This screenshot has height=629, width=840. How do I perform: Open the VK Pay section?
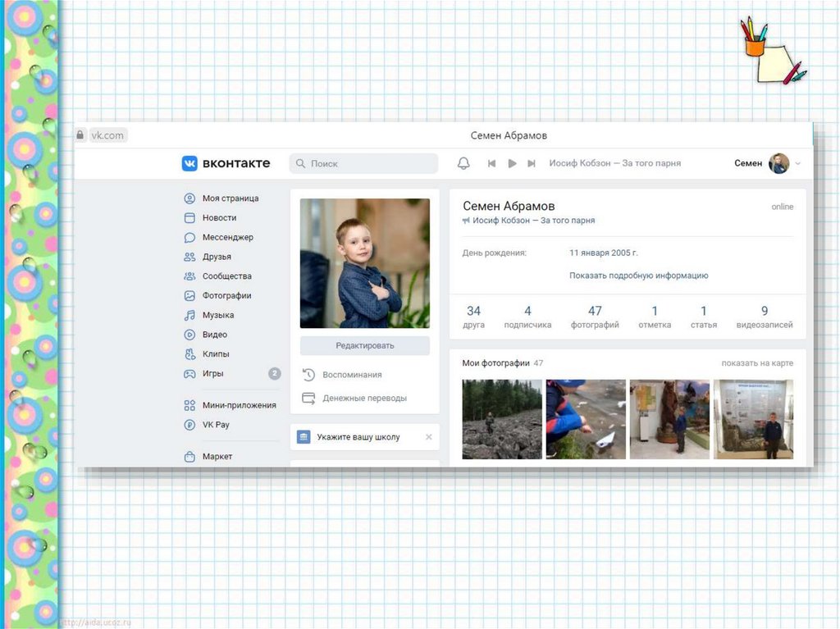(x=216, y=425)
